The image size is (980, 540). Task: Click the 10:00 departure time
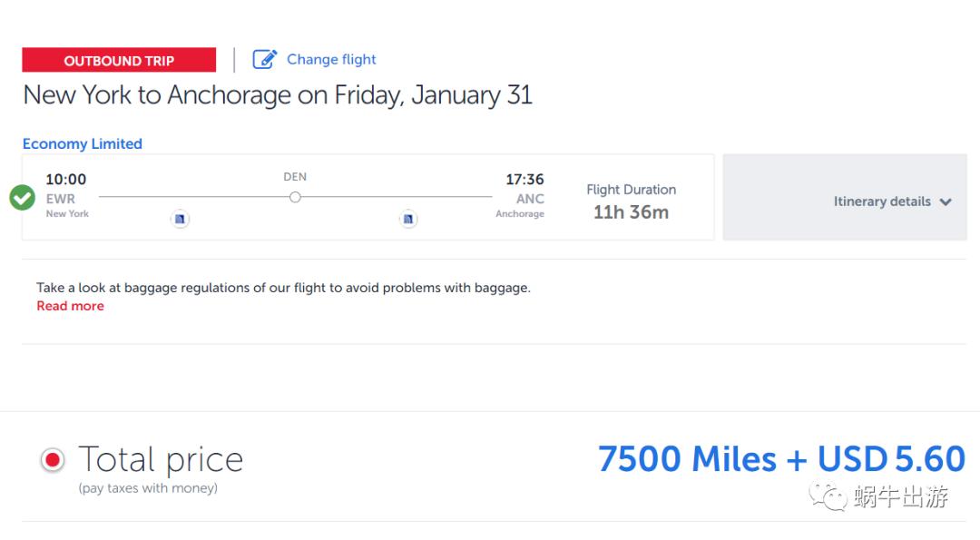pyautogui.click(x=66, y=180)
